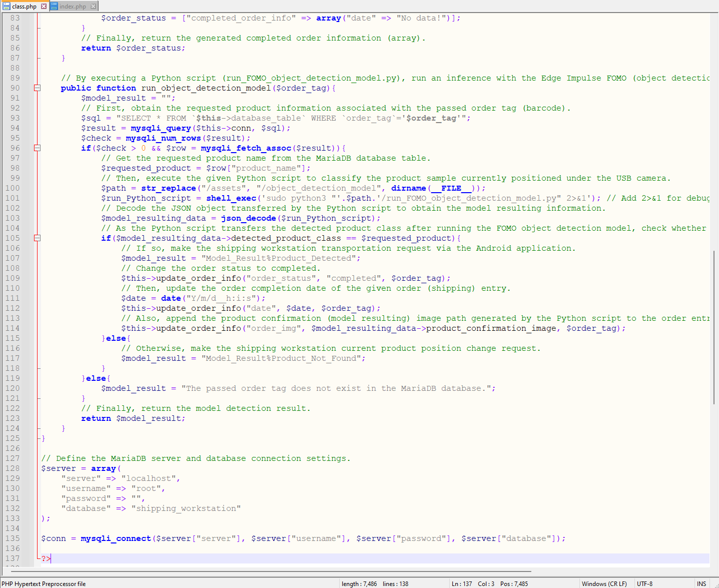The width and height of the screenshot is (719, 588).
Task: Close the index.php tab with its X
Action: [93, 7]
